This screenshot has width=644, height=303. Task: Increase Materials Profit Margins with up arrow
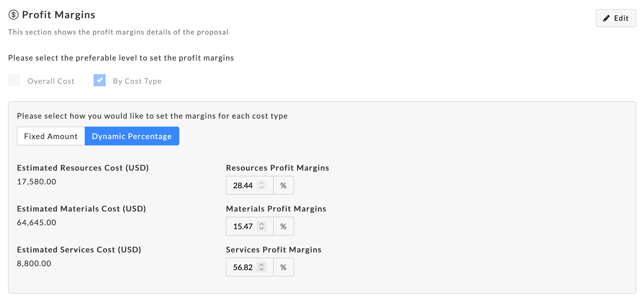click(262, 224)
